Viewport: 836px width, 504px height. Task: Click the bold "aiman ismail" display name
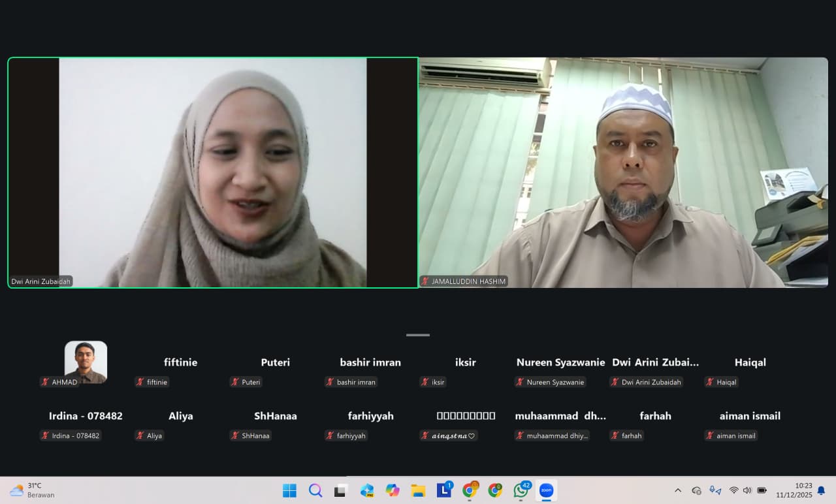[x=750, y=416]
